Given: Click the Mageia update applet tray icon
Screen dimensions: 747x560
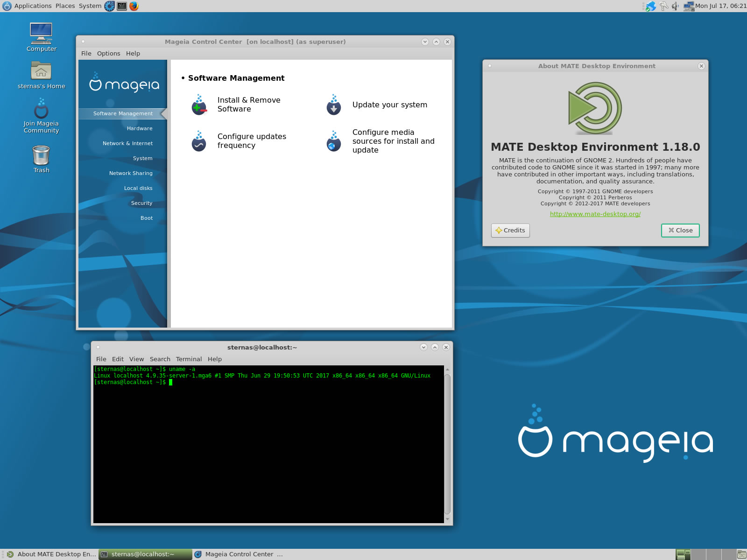Looking at the screenshot, I should 651,6.
